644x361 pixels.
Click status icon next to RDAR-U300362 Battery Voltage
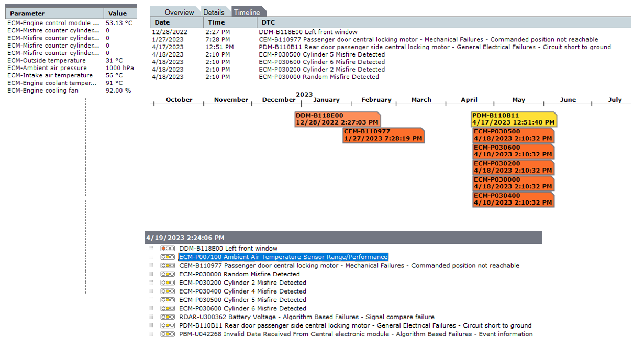click(x=168, y=317)
